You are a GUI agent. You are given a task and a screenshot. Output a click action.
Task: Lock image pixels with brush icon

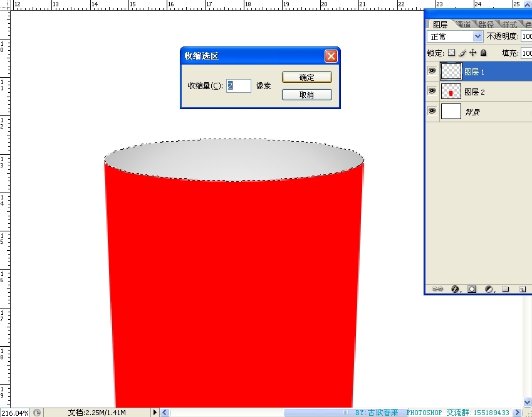tap(462, 53)
